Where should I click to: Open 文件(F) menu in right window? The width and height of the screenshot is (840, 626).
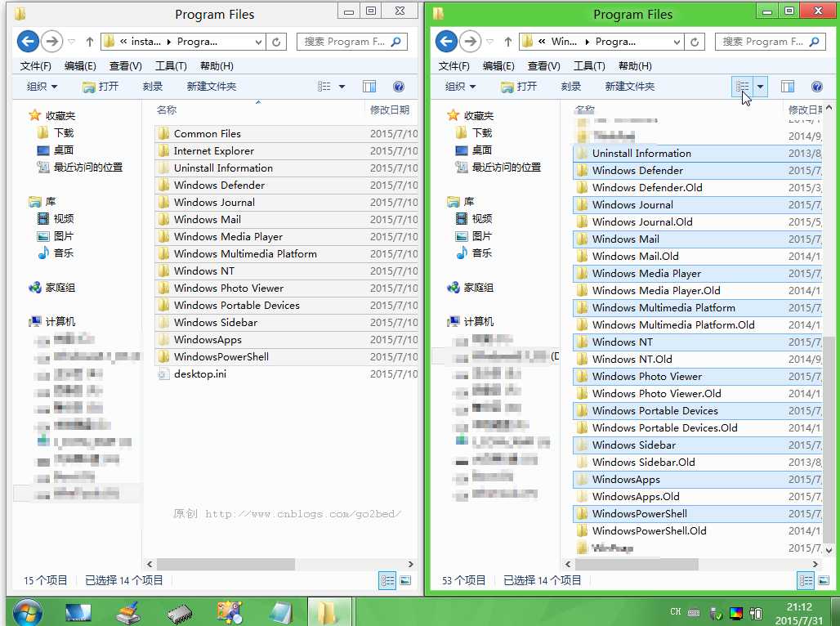[x=454, y=66]
